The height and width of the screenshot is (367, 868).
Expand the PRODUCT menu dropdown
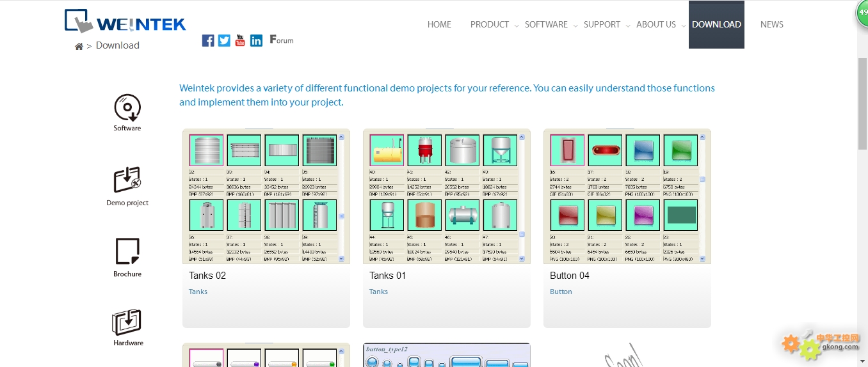tap(490, 24)
